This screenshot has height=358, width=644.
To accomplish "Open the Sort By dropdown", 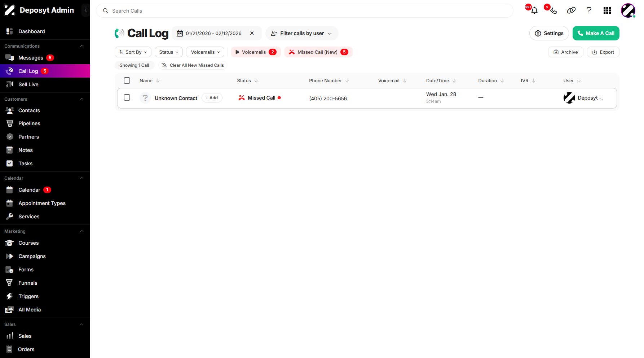I will click(x=133, y=52).
